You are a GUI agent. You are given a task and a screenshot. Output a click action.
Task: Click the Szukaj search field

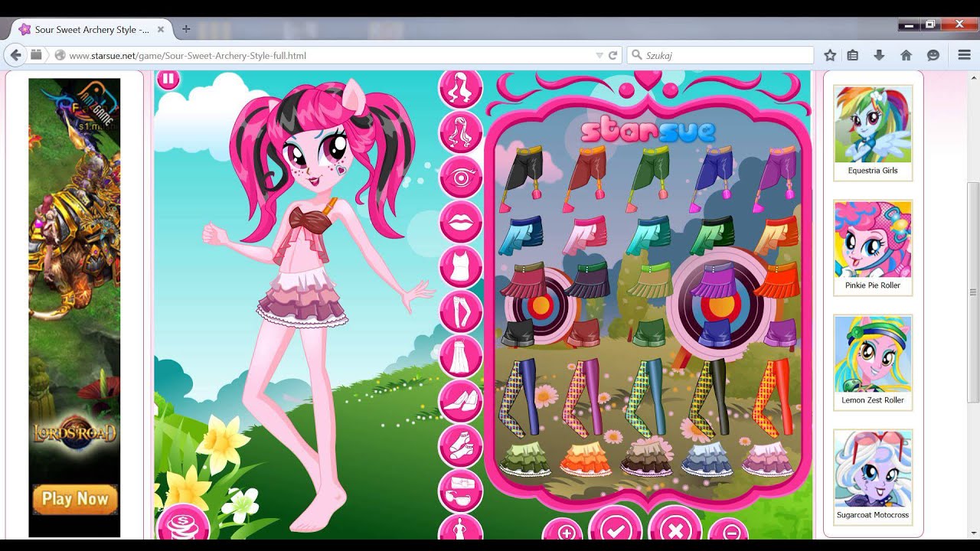coord(720,55)
